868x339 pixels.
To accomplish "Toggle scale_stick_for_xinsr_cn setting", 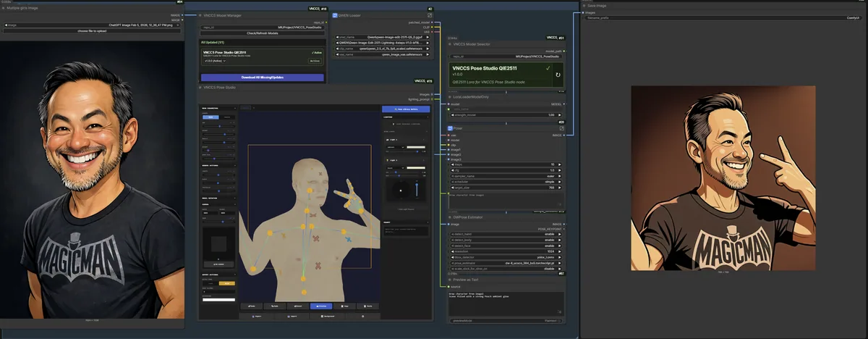I will [506, 270].
